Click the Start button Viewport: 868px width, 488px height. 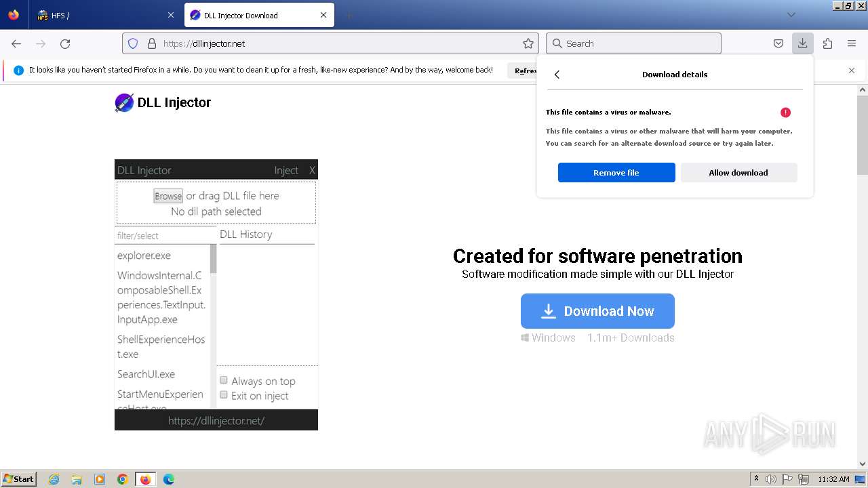coord(18,479)
